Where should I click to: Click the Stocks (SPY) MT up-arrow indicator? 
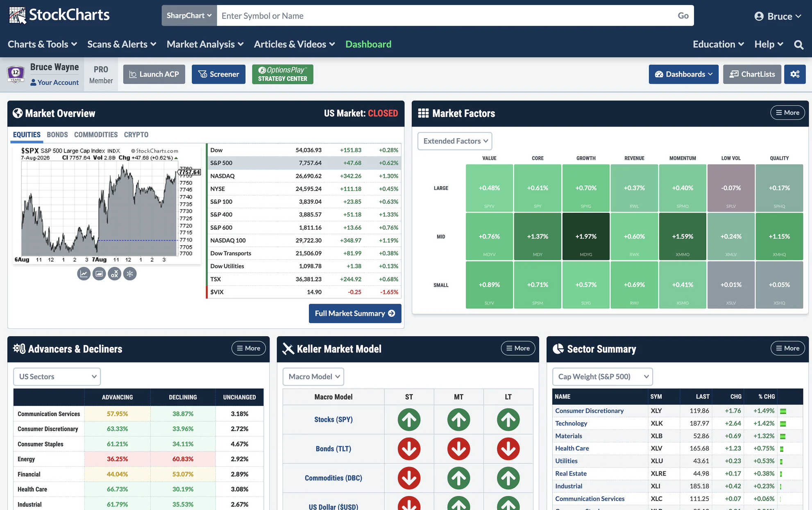(x=458, y=419)
